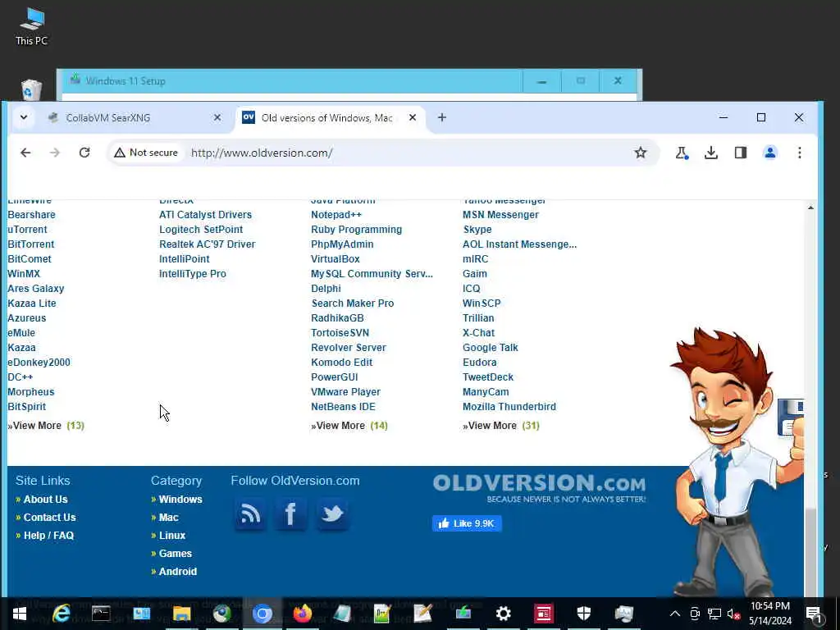The image size is (840, 630).
Task: Go back using the browser back arrow
Action: click(25, 153)
